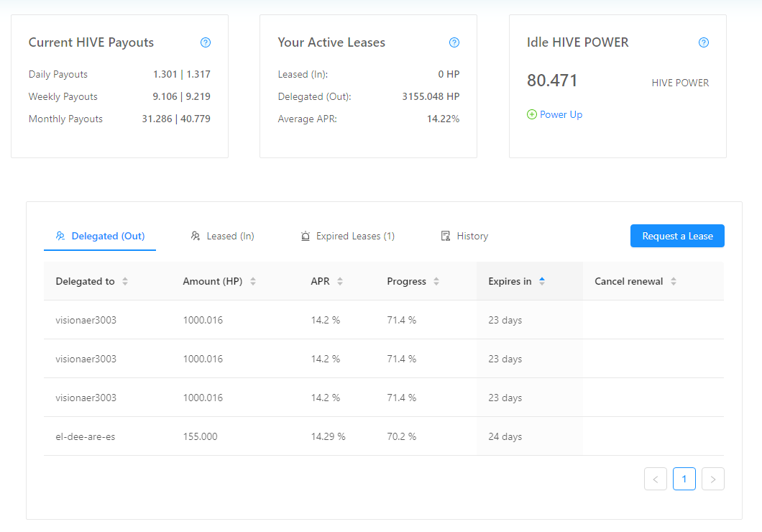
Task: Click the Daily Payouts value 1.301 | 1.317
Action: (182, 74)
